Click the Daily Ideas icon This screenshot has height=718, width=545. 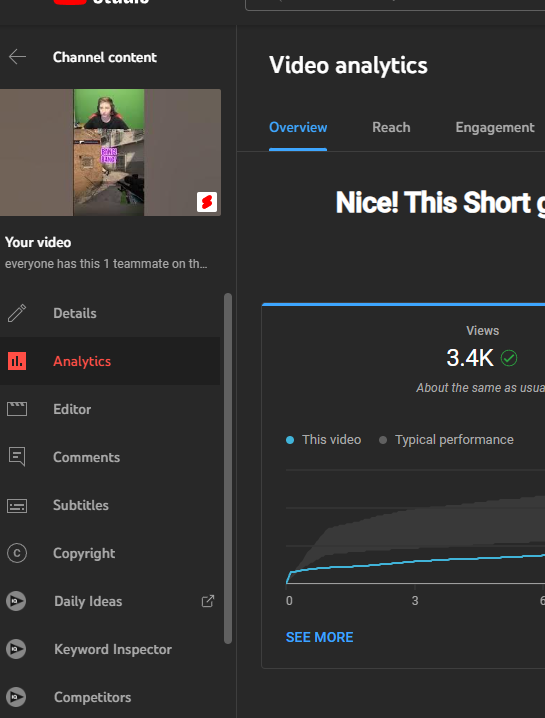pos(16,601)
